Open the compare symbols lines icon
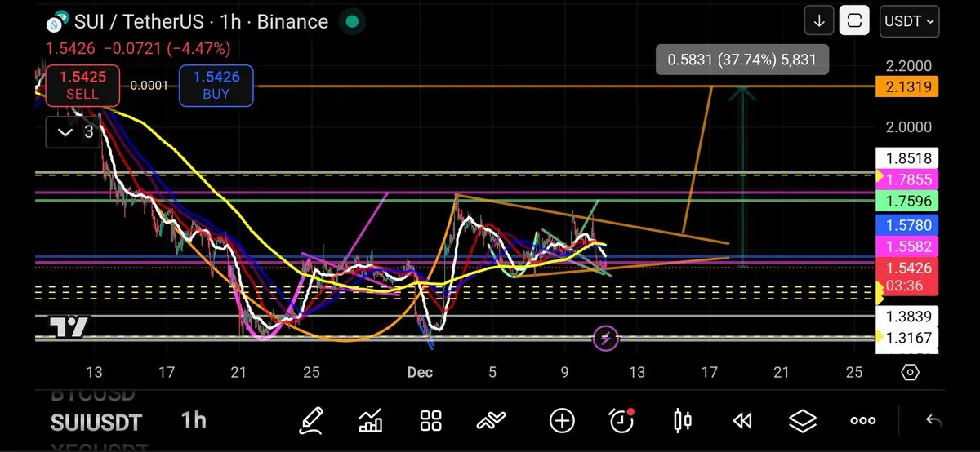This screenshot has width=980, height=452. coord(492,421)
